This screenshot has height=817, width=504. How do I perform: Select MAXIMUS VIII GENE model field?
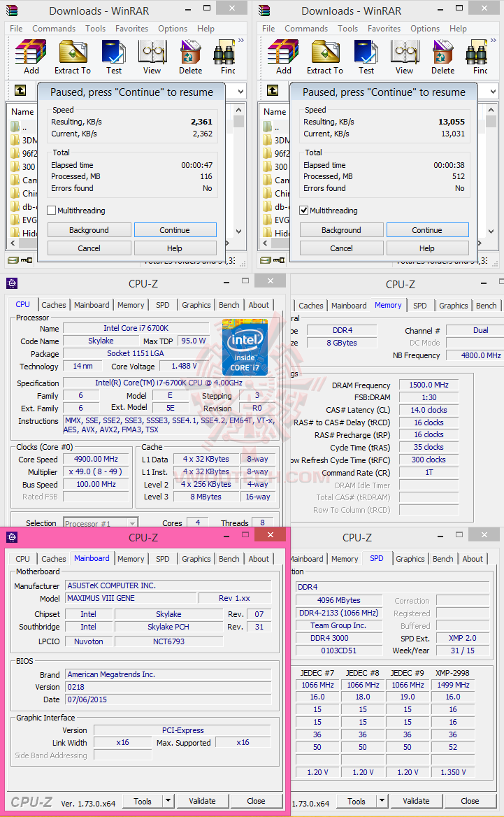tap(131, 598)
